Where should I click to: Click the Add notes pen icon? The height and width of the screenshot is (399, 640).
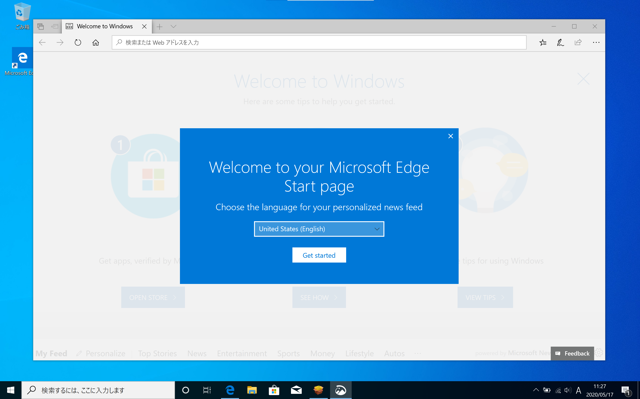pyautogui.click(x=560, y=42)
